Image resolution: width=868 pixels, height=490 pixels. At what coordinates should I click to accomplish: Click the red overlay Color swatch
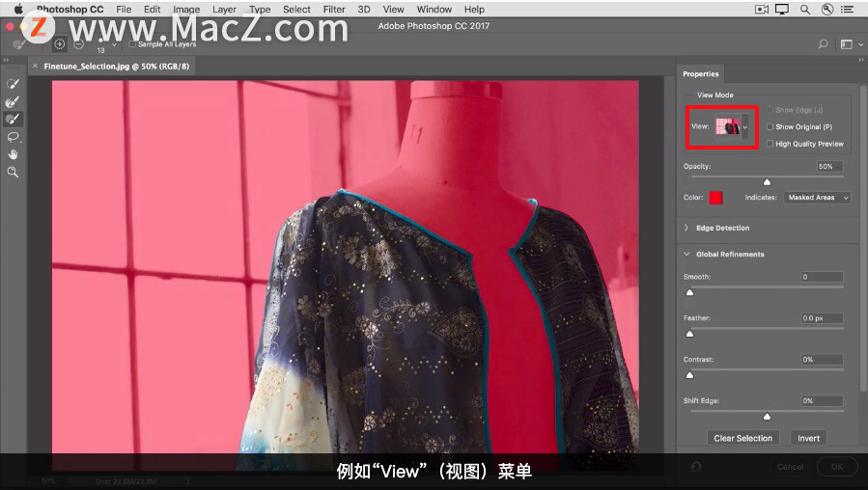click(715, 198)
